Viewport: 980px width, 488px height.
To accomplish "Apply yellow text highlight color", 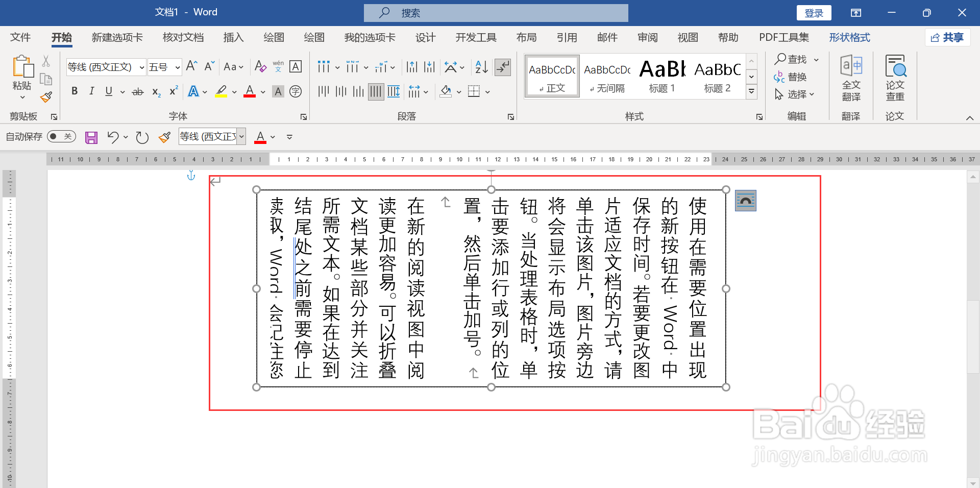I will [x=221, y=91].
